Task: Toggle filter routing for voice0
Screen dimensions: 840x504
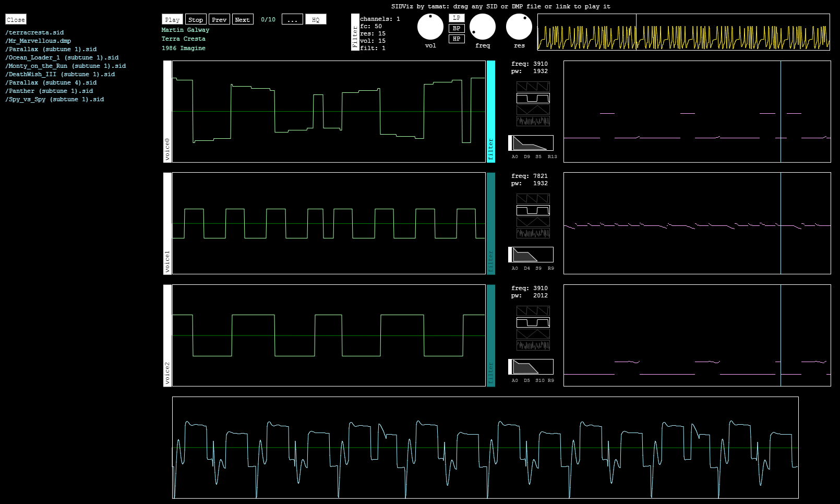Action: click(491, 112)
